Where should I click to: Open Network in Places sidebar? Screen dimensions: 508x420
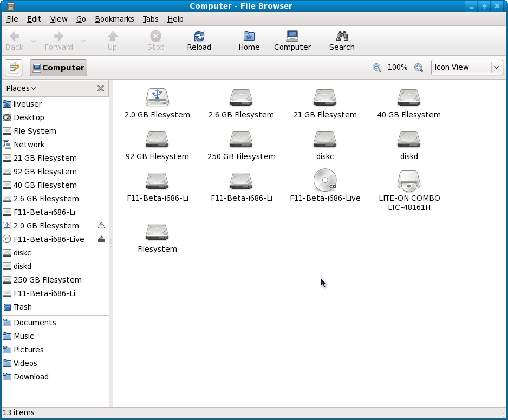[x=55, y=145]
